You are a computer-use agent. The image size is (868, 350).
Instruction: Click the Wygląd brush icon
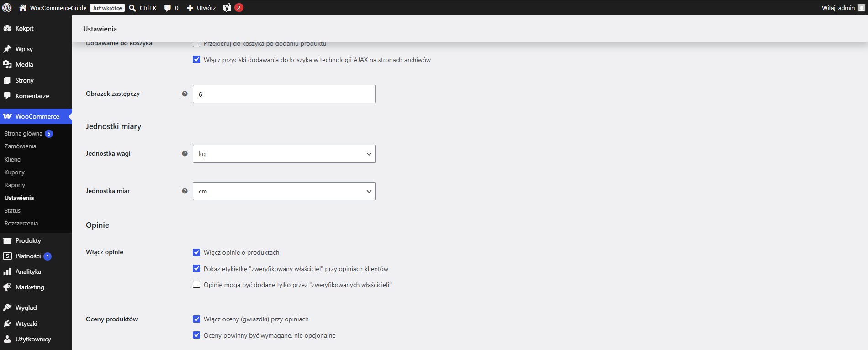tap(7, 308)
